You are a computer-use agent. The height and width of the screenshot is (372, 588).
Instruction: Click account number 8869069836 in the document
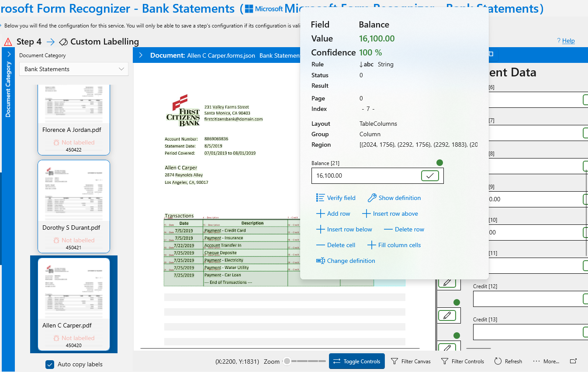[216, 139]
